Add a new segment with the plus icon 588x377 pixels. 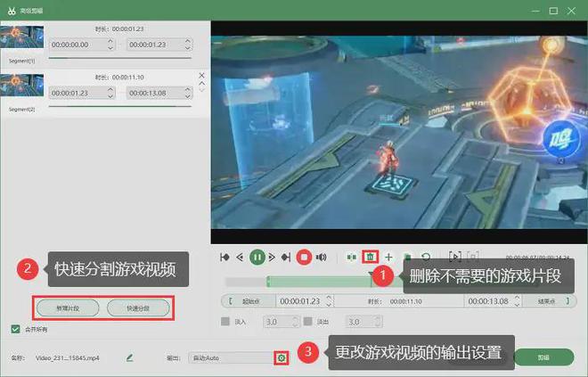(388, 257)
